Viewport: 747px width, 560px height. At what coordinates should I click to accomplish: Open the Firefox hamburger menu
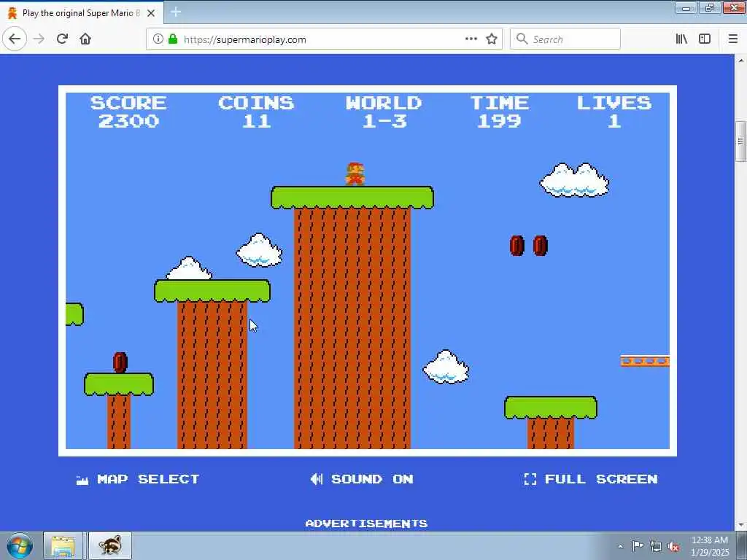point(733,39)
